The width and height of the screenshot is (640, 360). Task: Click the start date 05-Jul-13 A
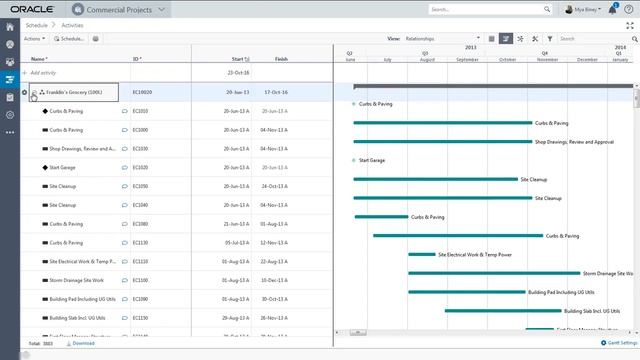[237, 242]
